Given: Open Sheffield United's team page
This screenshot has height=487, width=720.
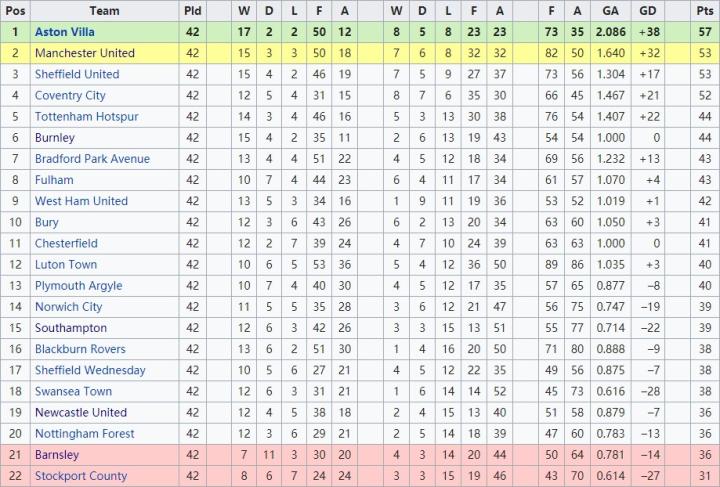Looking at the screenshot, I should pos(76,74).
